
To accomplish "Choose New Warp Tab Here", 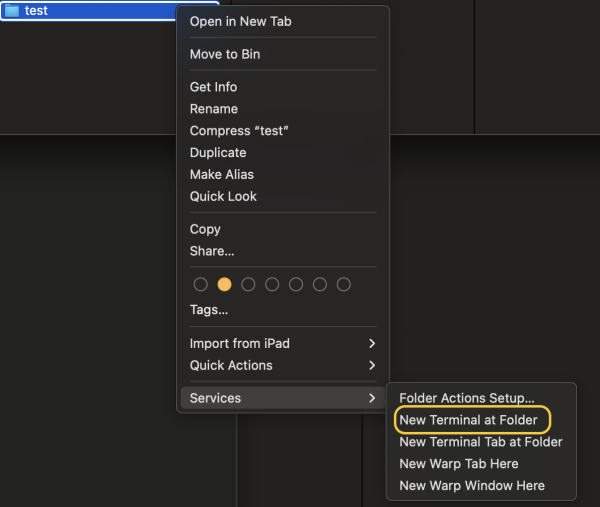I will [x=458, y=464].
